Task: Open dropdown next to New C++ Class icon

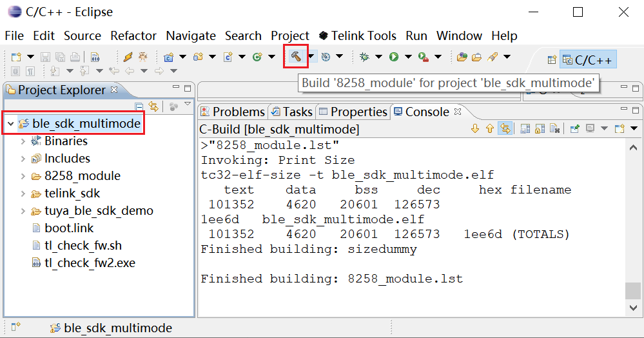Action: 272,57
